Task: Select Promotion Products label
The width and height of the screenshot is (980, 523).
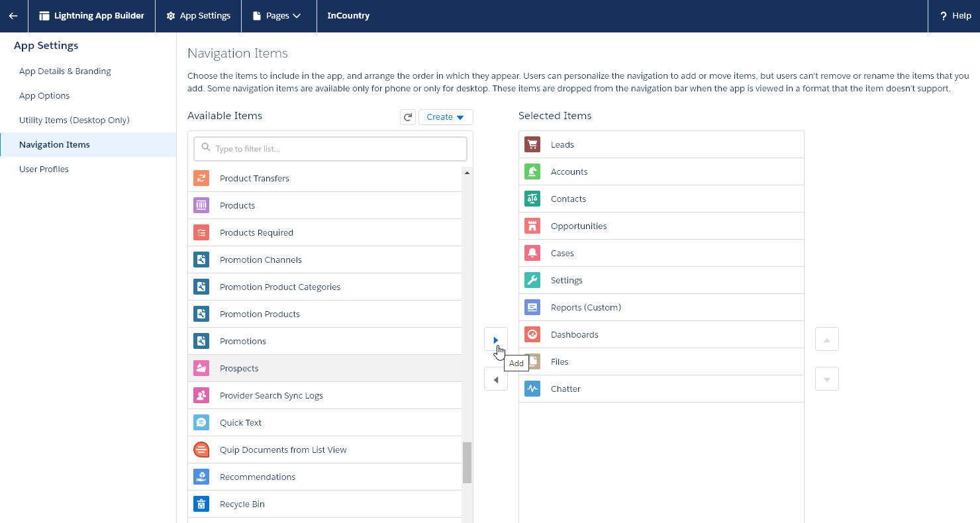Action: (260, 314)
